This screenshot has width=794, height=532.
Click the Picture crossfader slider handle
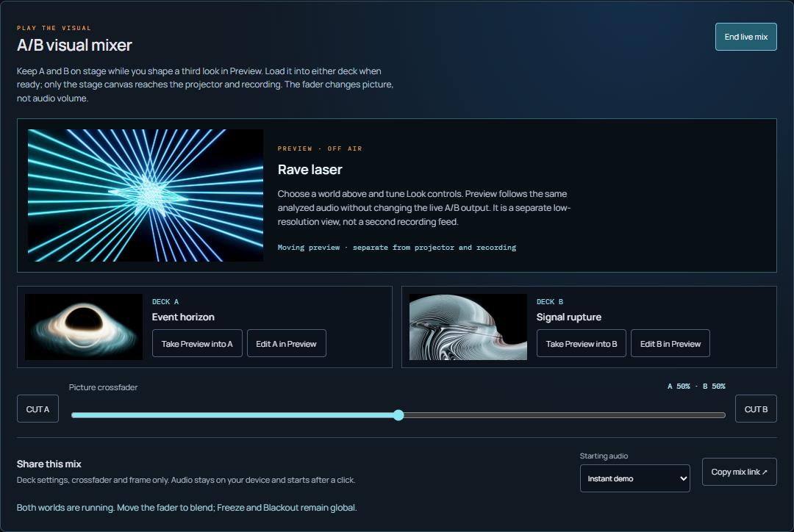398,415
